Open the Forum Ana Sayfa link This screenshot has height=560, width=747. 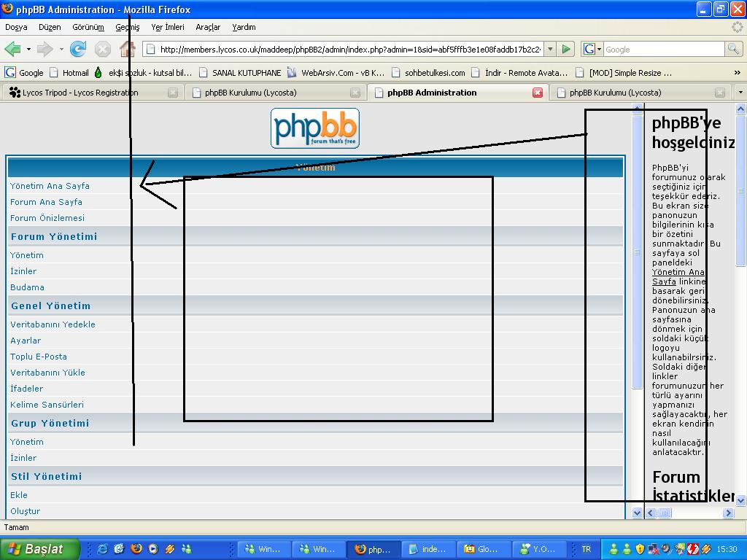pyautogui.click(x=46, y=203)
